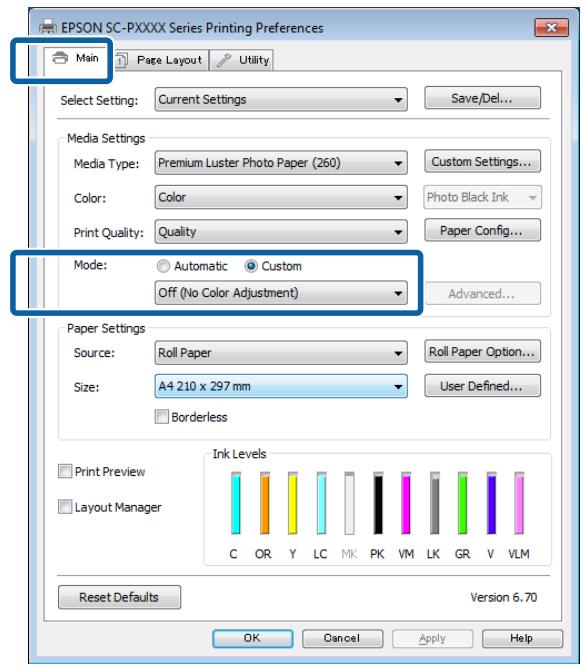Image resolution: width=582 pixels, height=668 pixels.
Task: Click the Advanced... button
Action: 482,294
